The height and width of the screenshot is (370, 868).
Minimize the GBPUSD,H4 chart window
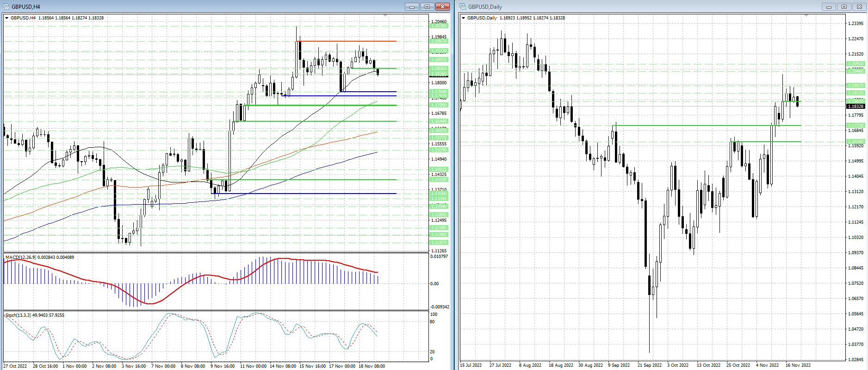click(411, 6)
